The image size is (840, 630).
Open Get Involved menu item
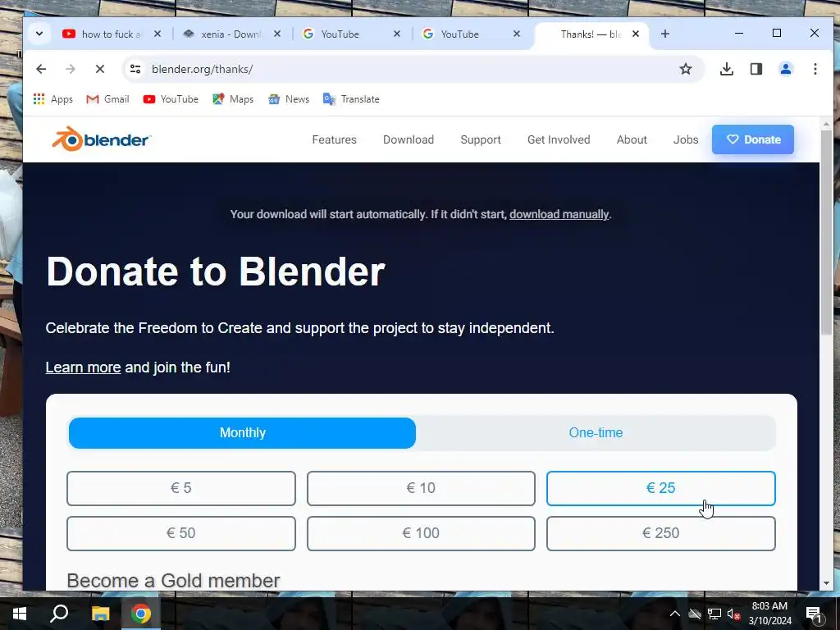point(559,139)
